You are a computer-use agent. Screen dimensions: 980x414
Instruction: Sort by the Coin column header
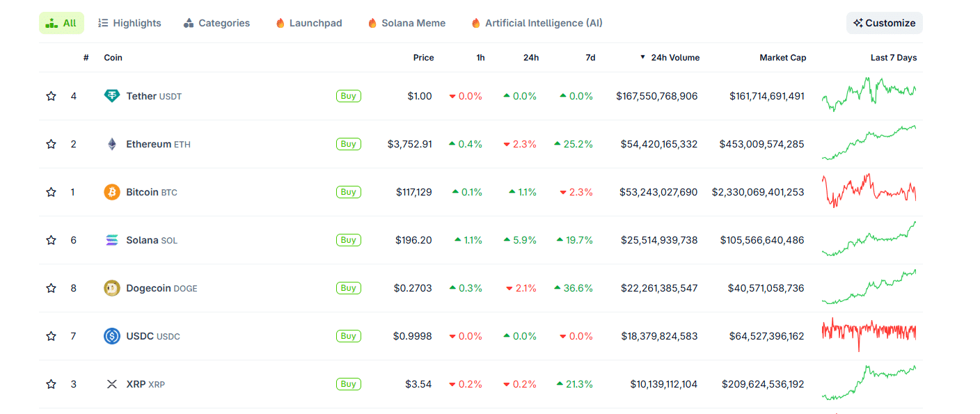[x=113, y=58]
